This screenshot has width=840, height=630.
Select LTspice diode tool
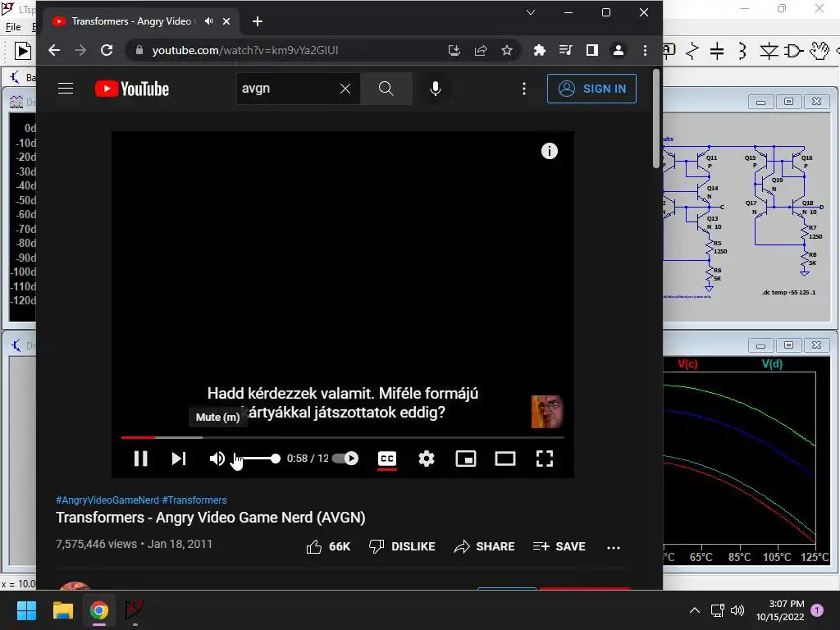pyautogui.click(x=769, y=51)
